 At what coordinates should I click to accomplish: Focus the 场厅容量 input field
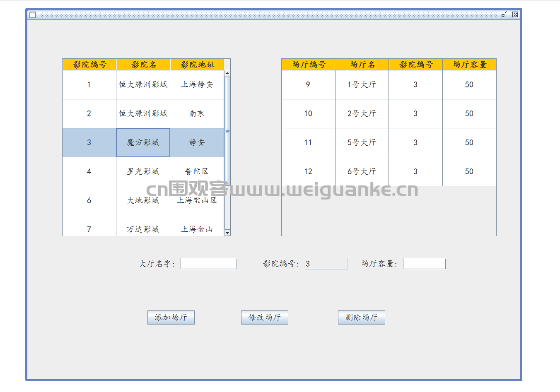click(x=424, y=264)
